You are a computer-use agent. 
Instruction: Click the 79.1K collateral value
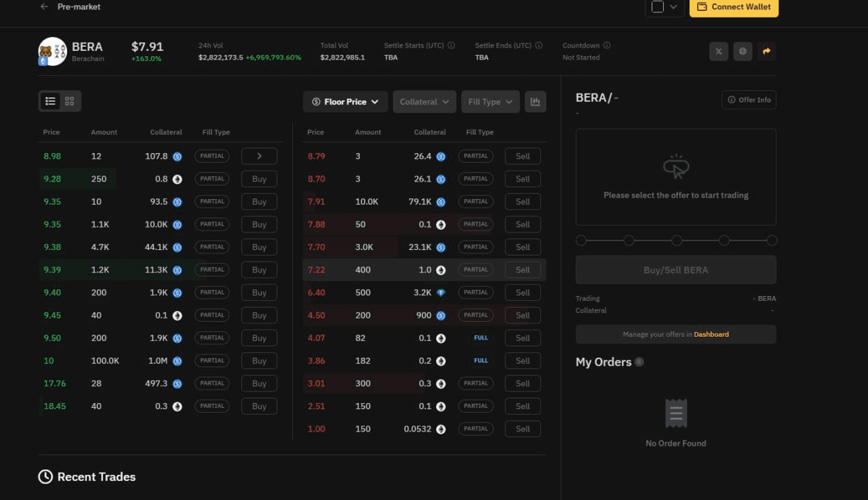pos(420,202)
